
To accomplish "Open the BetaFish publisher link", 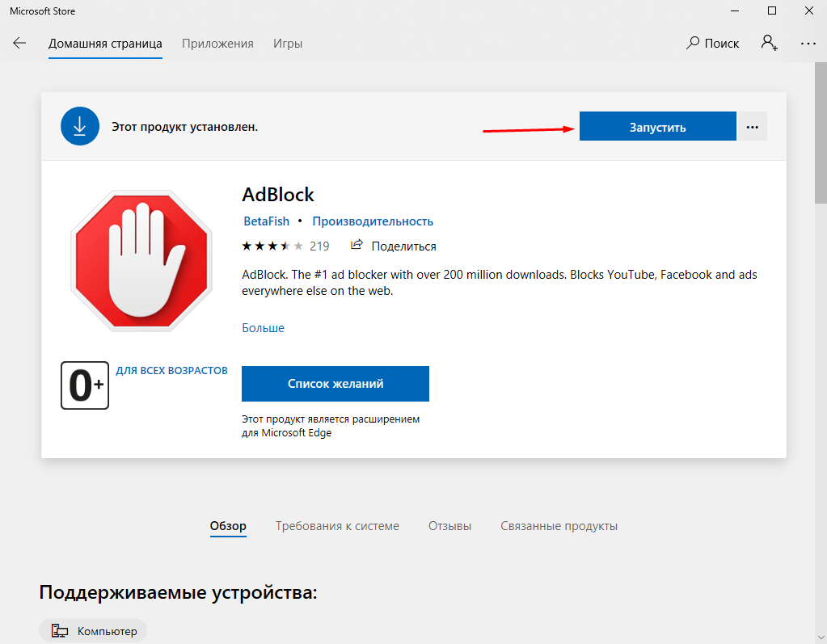I will 266,221.
